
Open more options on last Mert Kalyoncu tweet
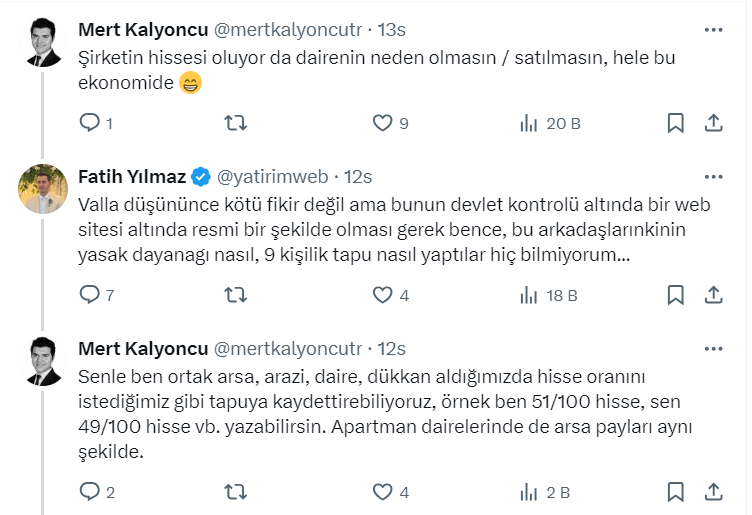click(x=713, y=348)
